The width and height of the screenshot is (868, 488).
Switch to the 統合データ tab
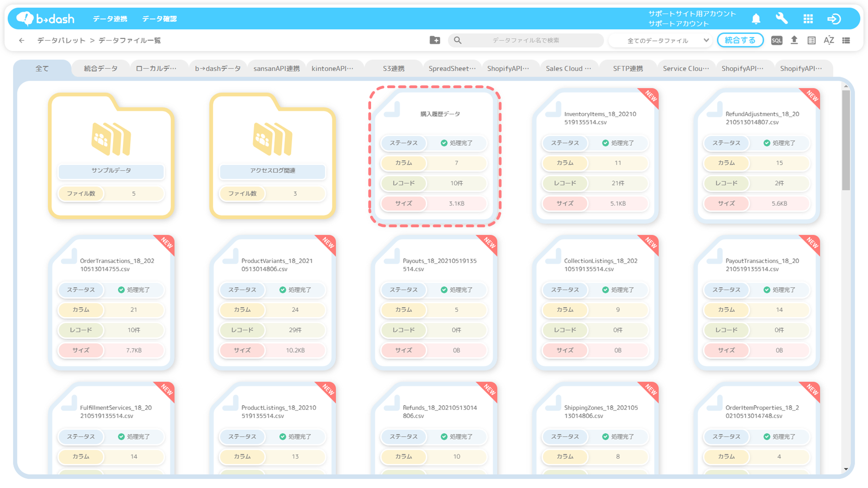pos(101,68)
